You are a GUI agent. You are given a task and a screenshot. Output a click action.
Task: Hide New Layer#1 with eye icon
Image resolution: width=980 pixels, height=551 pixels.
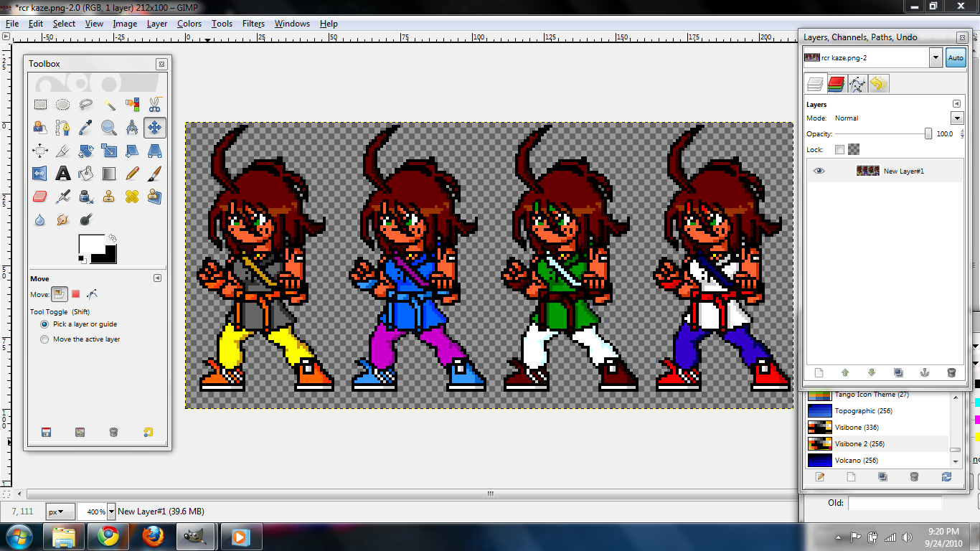coord(819,171)
